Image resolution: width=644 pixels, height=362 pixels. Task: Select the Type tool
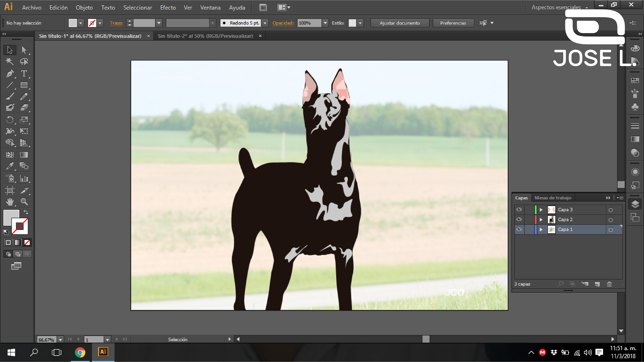pyautogui.click(x=24, y=73)
